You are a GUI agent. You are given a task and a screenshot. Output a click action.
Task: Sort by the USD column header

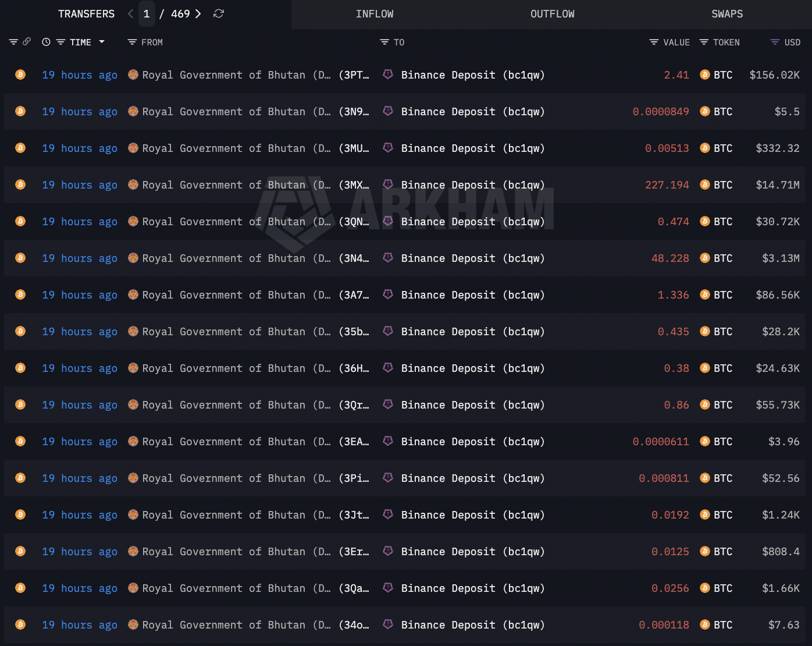(792, 42)
